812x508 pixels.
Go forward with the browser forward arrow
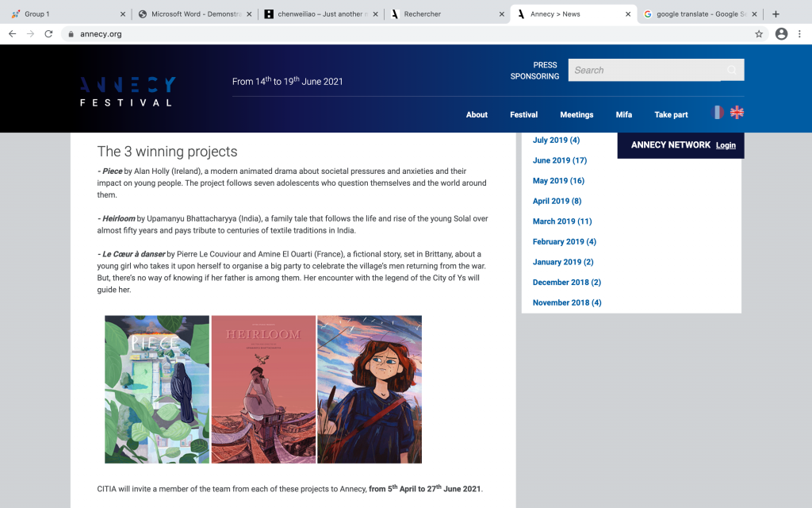click(x=31, y=33)
